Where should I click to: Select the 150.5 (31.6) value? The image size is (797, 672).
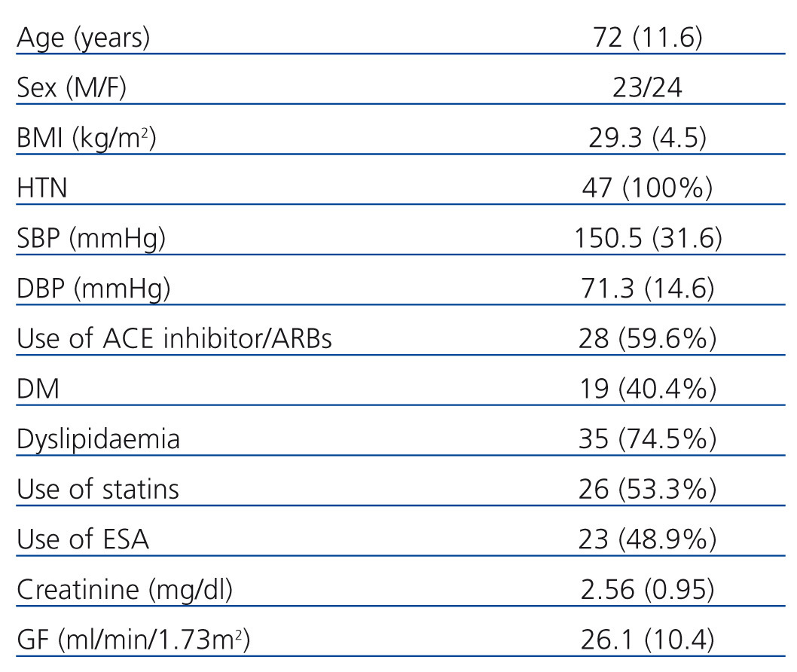point(648,238)
